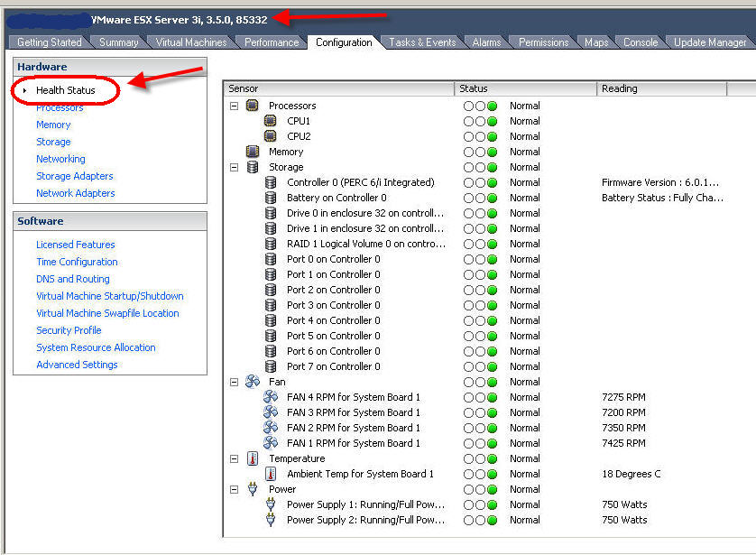
Task: Click the Battery on Controller 0 icon
Action: 270,198
